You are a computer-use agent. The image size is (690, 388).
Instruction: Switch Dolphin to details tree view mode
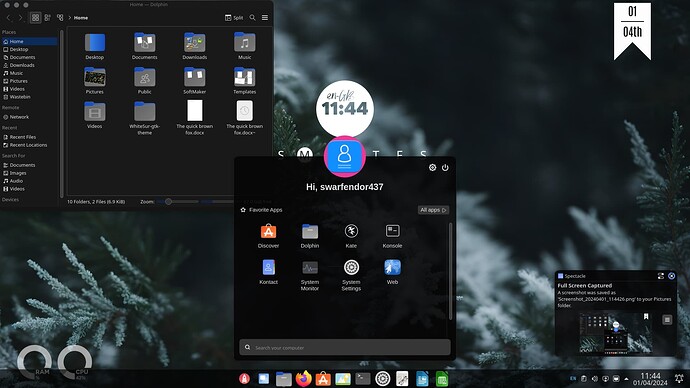tap(60, 18)
